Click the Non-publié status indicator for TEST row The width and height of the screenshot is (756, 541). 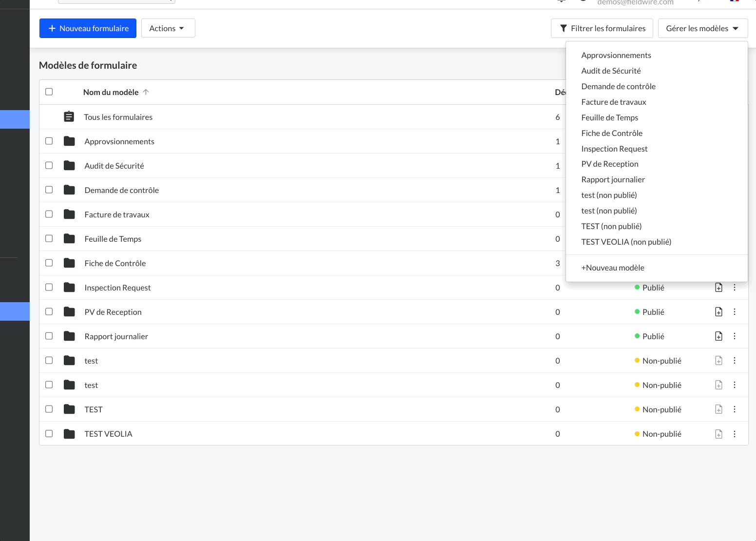tap(658, 409)
